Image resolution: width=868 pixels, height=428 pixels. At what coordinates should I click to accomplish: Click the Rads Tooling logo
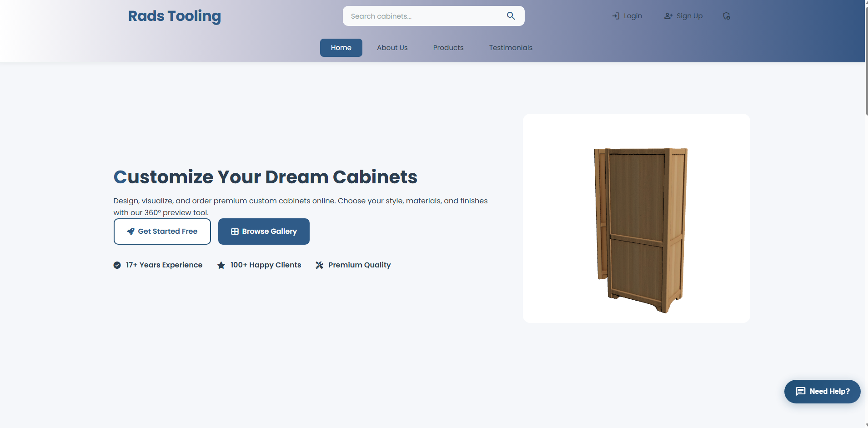(175, 16)
